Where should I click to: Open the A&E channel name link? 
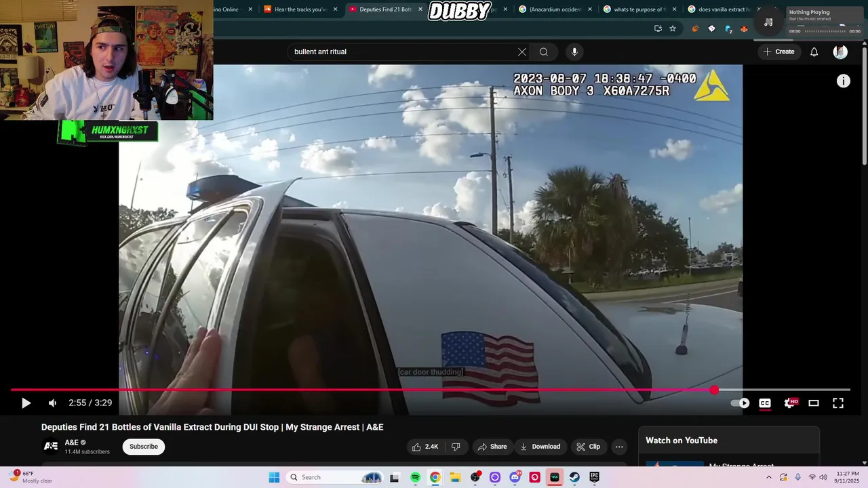click(71, 443)
